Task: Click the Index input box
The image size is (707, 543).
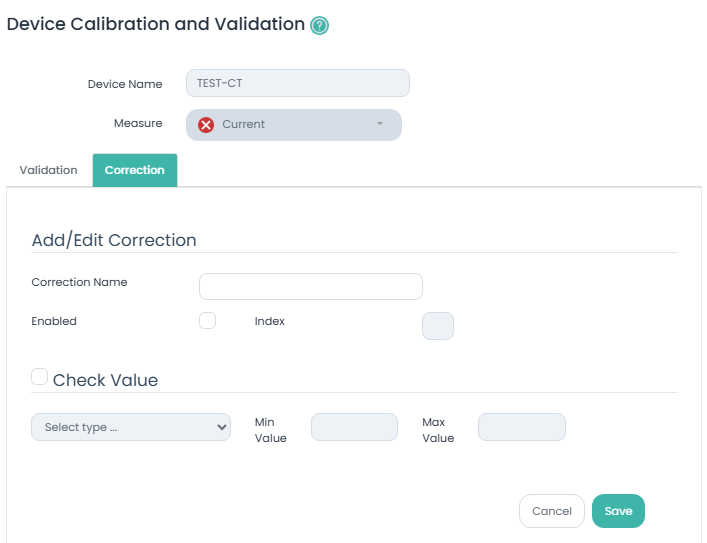Action: (x=438, y=326)
